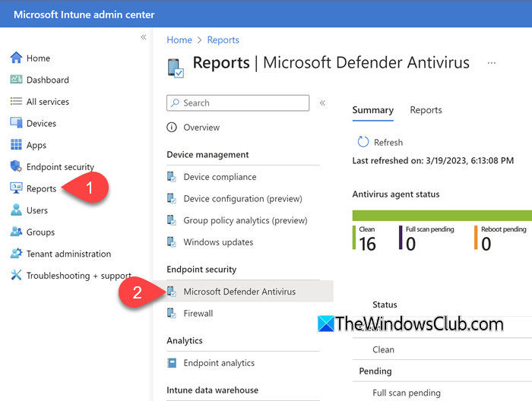Switch to the Reports tab
The image size is (532, 401).
click(426, 110)
